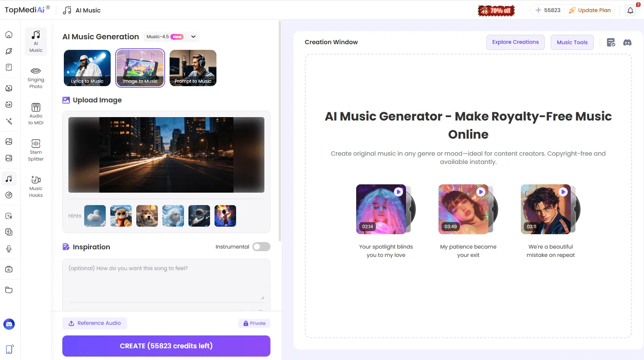Expand the model version selector chevron

193,37
